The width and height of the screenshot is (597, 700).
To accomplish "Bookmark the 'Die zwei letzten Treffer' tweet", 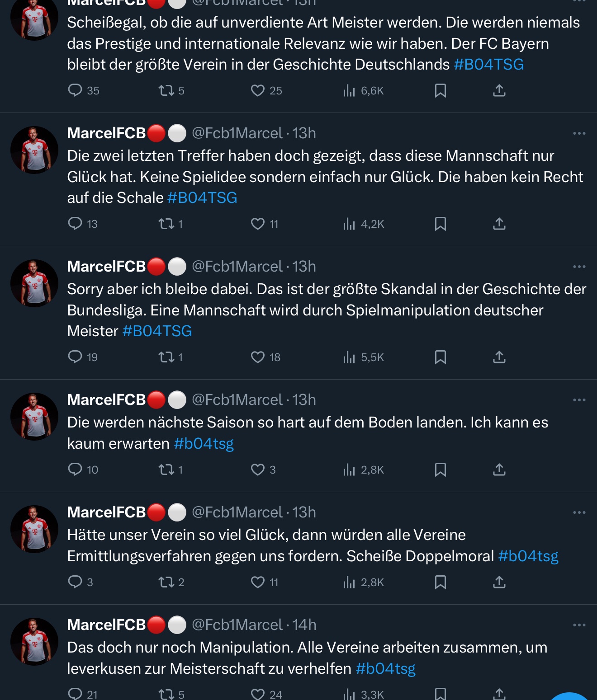I will click(440, 224).
